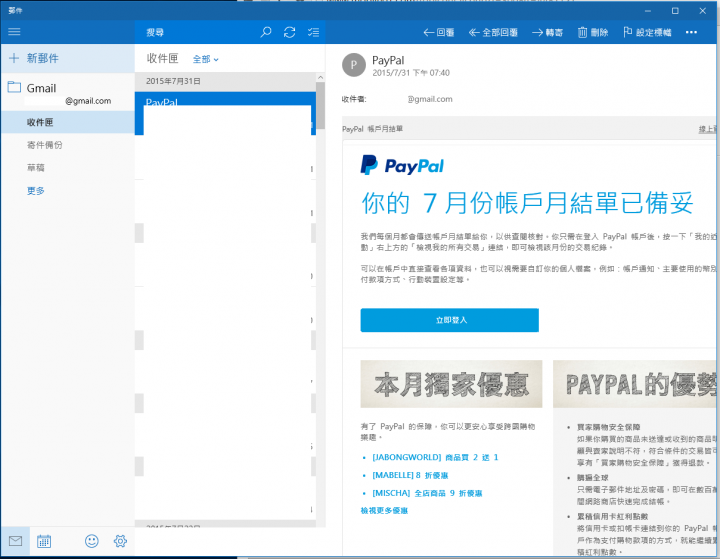Image resolution: width=720 pixels, height=559 pixels.
Task: Open the 寄件備份 sent folder
Action: 68,145
